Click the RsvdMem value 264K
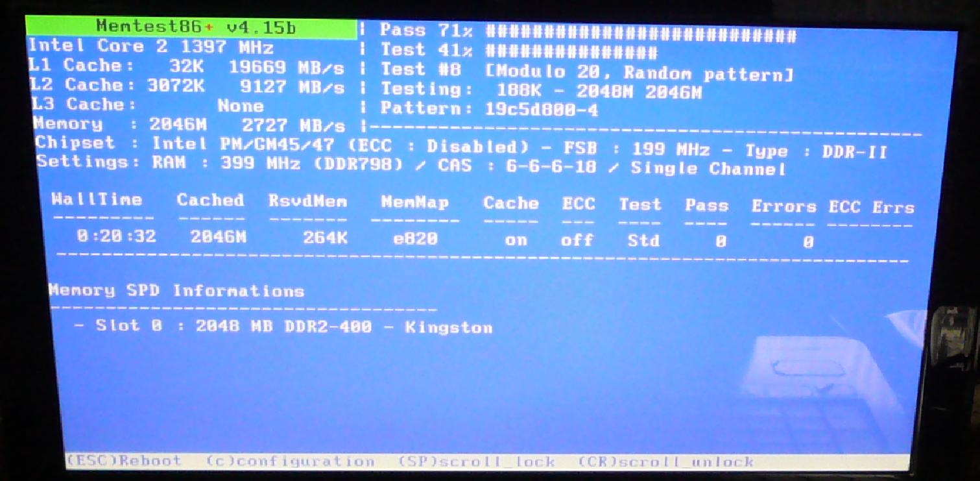980x481 pixels. click(326, 238)
